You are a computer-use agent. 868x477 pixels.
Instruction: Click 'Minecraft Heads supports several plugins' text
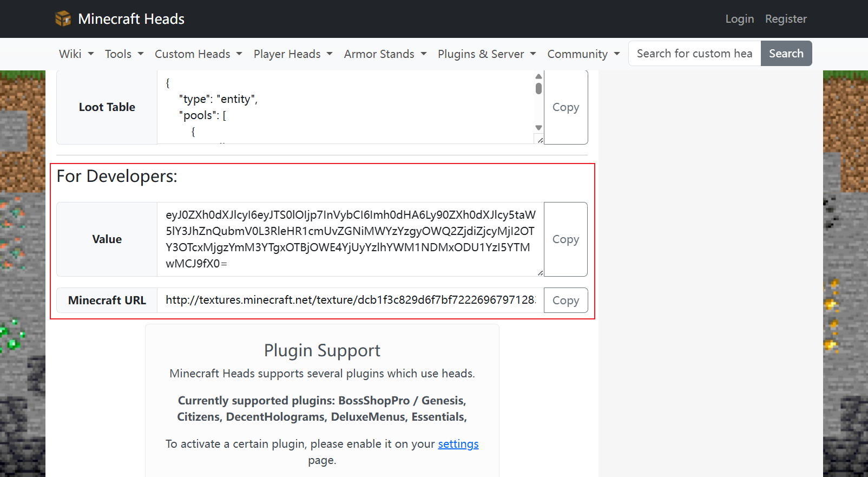click(x=322, y=374)
